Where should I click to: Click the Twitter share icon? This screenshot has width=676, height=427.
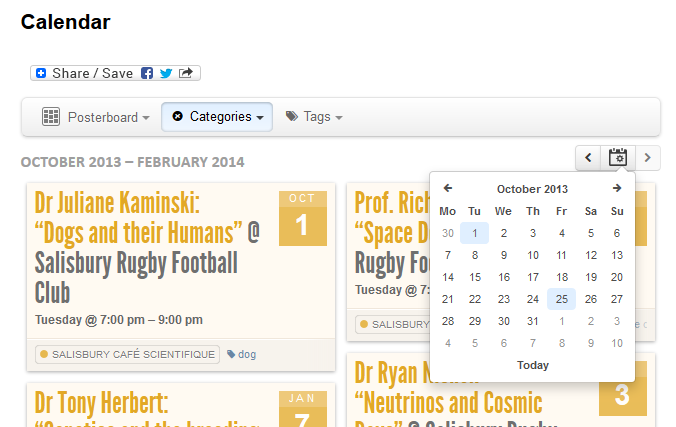click(x=166, y=73)
